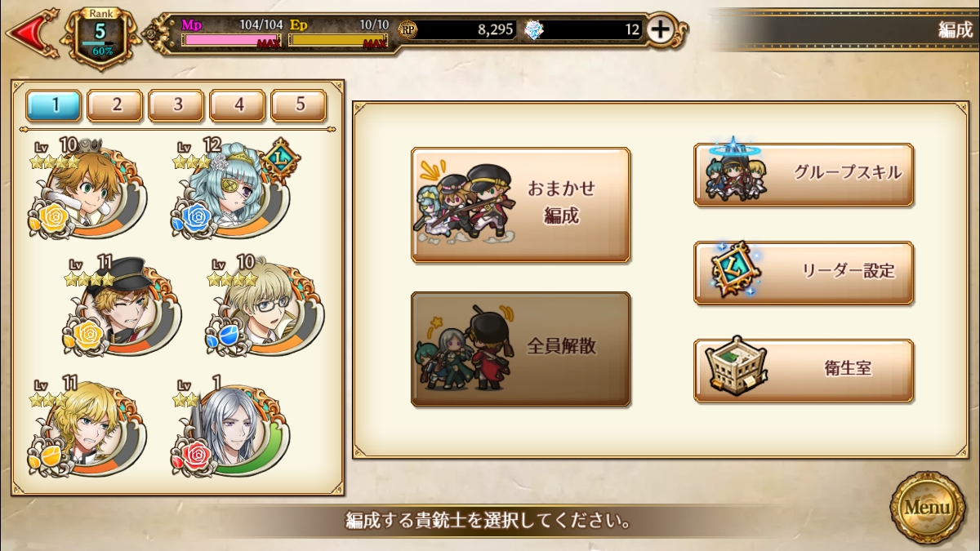Image resolution: width=980 pixels, height=551 pixels.
Task: Switch to party tab 2
Action: pos(115,105)
